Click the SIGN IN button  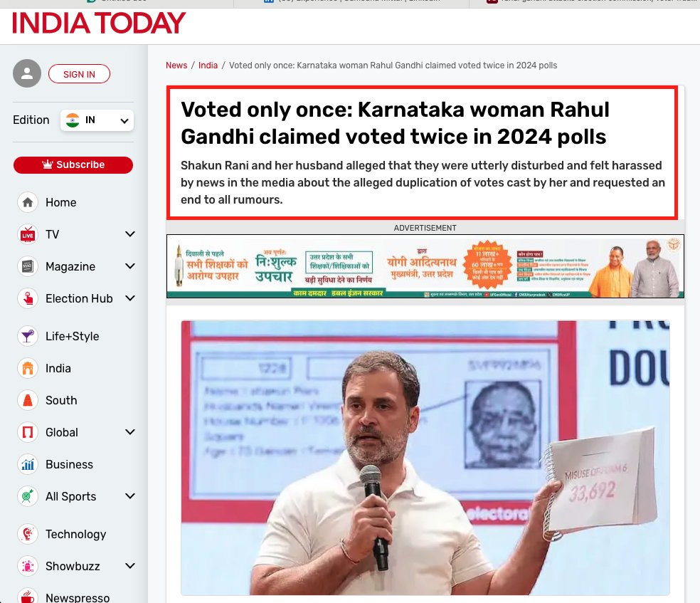[x=79, y=74]
